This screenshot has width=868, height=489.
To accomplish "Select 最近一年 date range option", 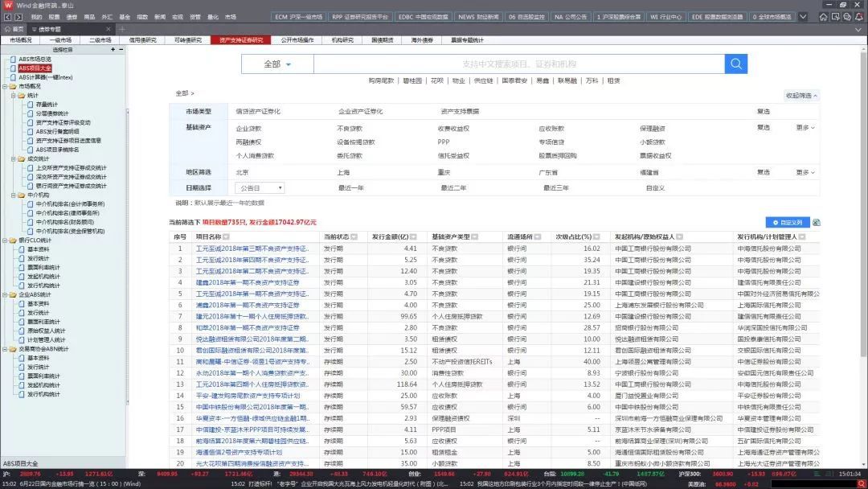I will coord(351,187).
